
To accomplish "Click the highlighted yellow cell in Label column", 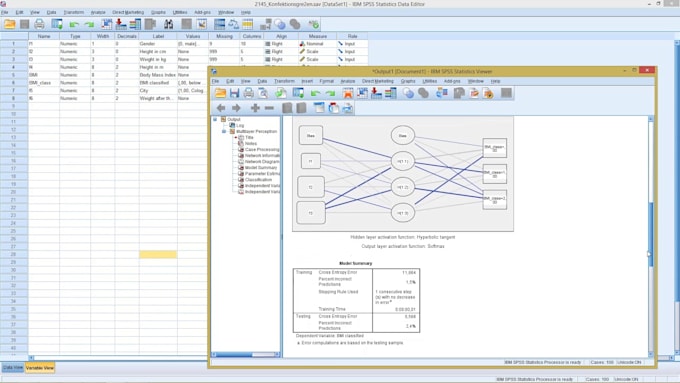I will click(x=158, y=254).
